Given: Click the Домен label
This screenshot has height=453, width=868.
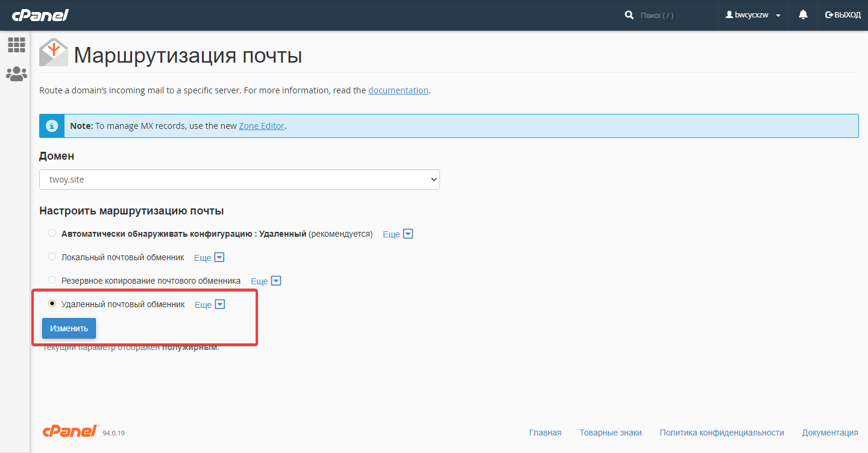Looking at the screenshot, I should (57, 156).
